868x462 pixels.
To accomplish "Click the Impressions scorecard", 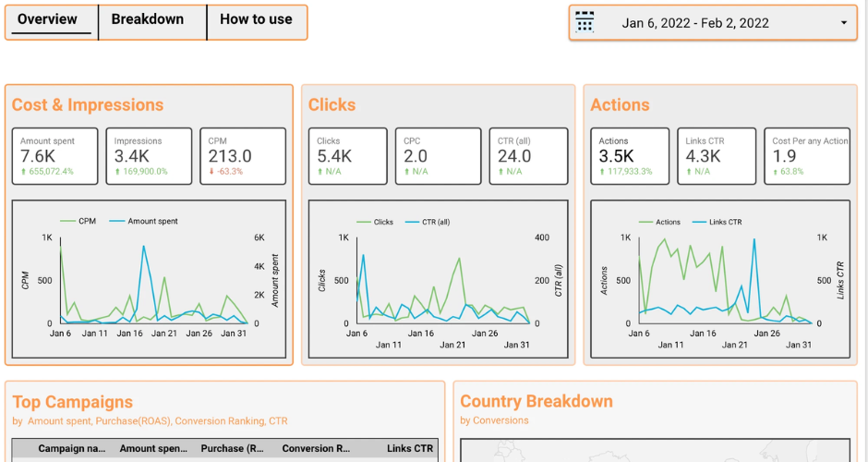I will [x=149, y=156].
